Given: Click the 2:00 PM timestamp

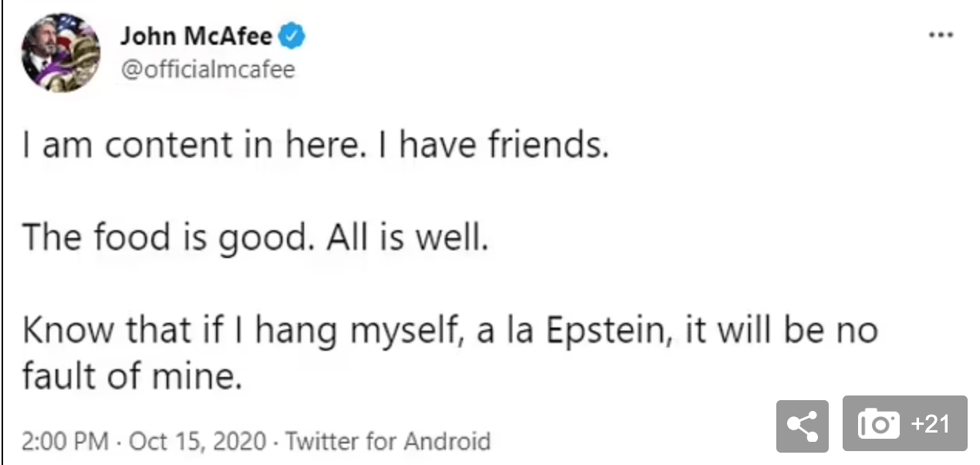Looking at the screenshot, I should [x=65, y=442].
